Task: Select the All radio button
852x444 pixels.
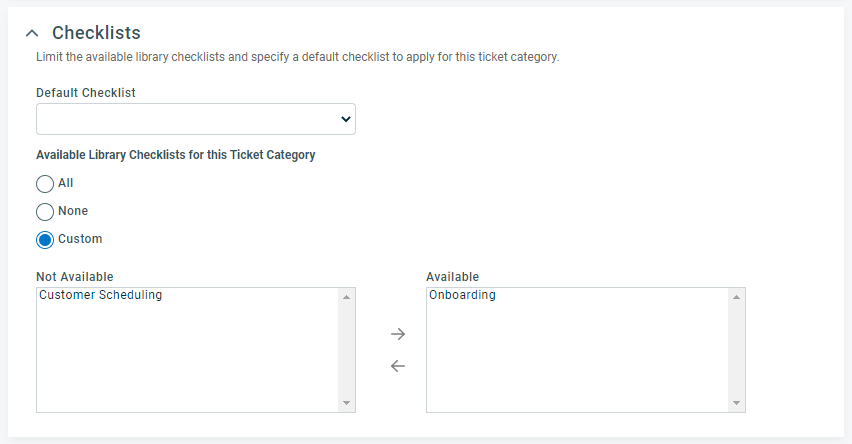Action: pos(45,184)
